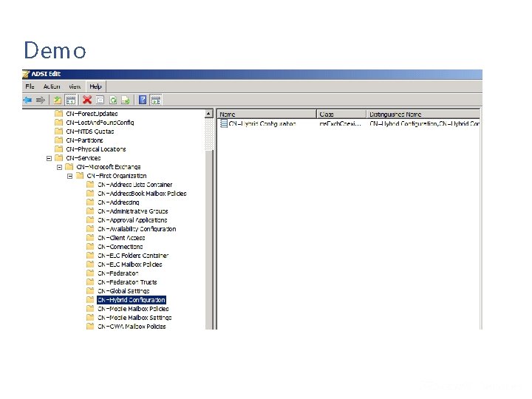Select CN=LostAndFoundConfig in the tree
Image resolution: width=532 pixels, height=399 pixels.
[x=100, y=123]
